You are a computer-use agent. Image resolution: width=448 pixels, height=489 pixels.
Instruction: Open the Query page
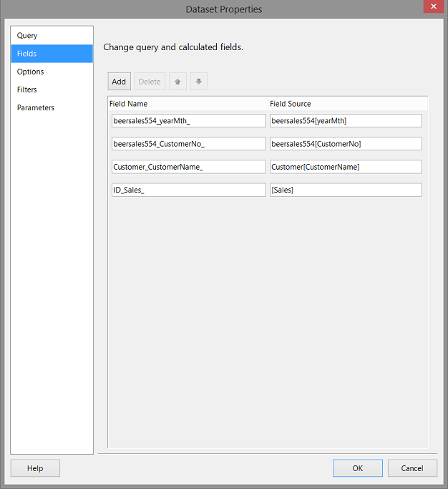coord(27,36)
